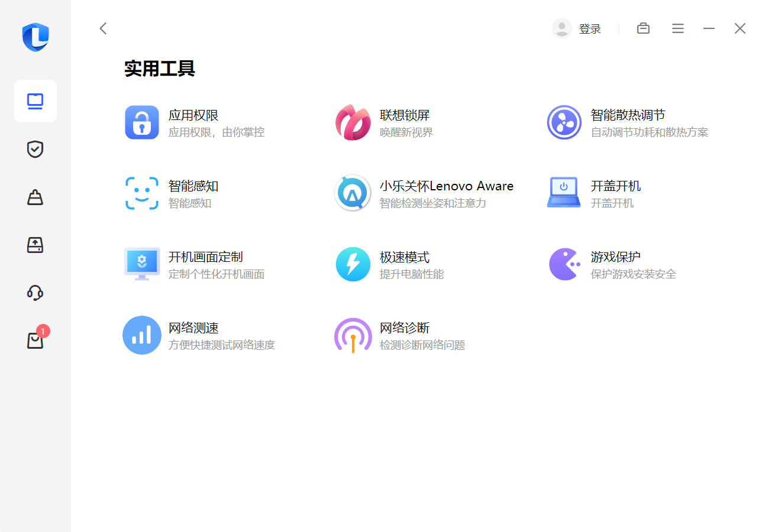Click description 定制个性化开机画面
772x532 pixels.
pyautogui.click(x=217, y=274)
